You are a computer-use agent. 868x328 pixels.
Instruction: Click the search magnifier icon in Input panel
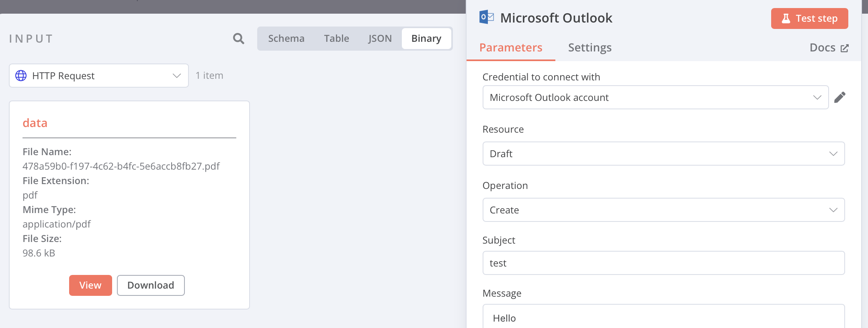pyautogui.click(x=239, y=39)
